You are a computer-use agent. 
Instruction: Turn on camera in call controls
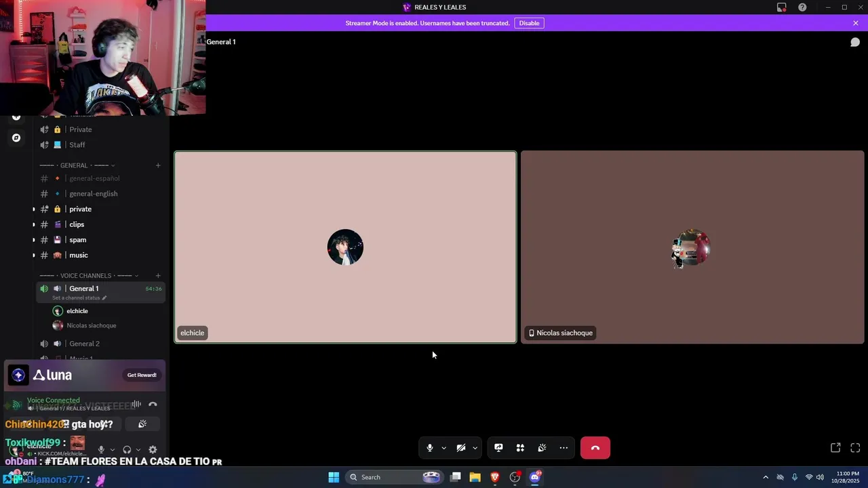tap(461, 448)
